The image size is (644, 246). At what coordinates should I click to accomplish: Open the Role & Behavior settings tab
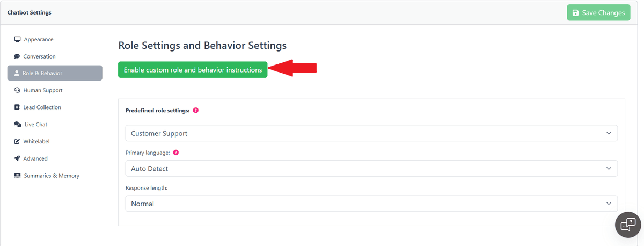(55, 73)
